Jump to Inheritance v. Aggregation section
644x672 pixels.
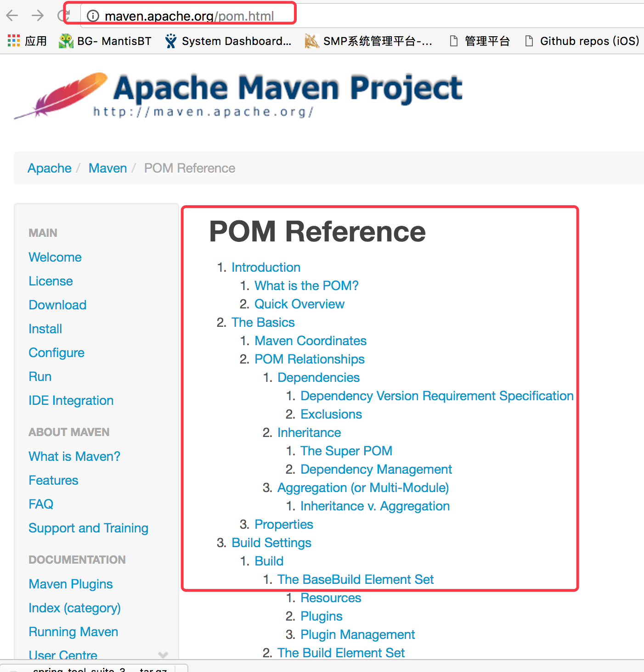(x=375, y=506)
